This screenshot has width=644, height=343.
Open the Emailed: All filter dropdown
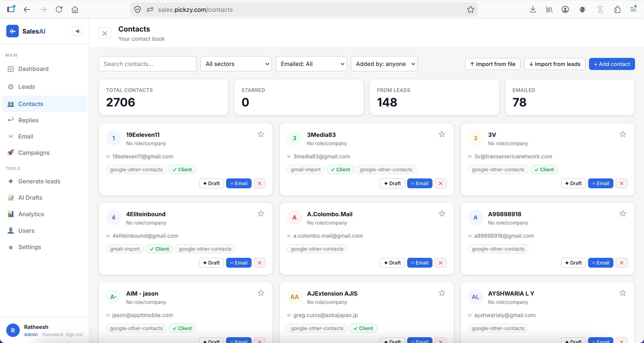tap(311, 64)
